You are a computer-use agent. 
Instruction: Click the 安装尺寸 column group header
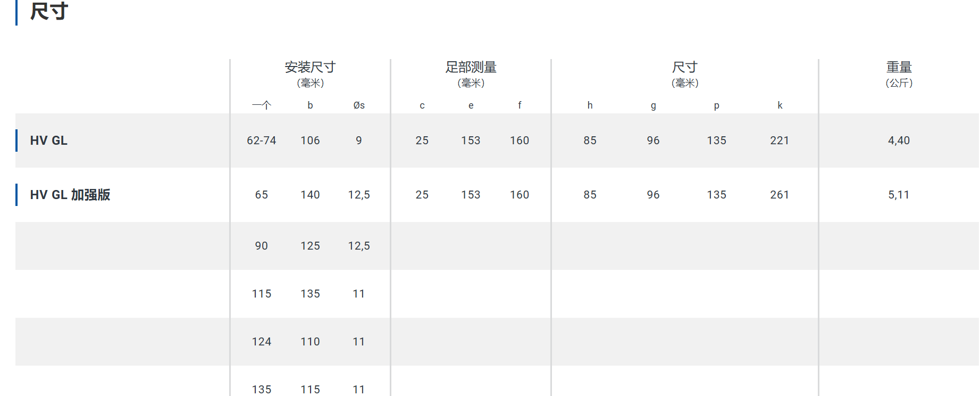(310, 68)
